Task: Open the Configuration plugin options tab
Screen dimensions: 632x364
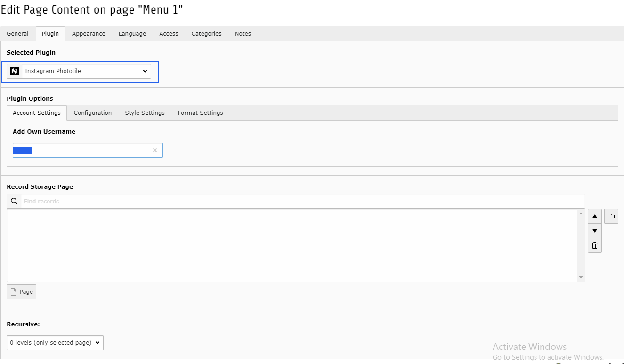Action: (x=93, y=113)
